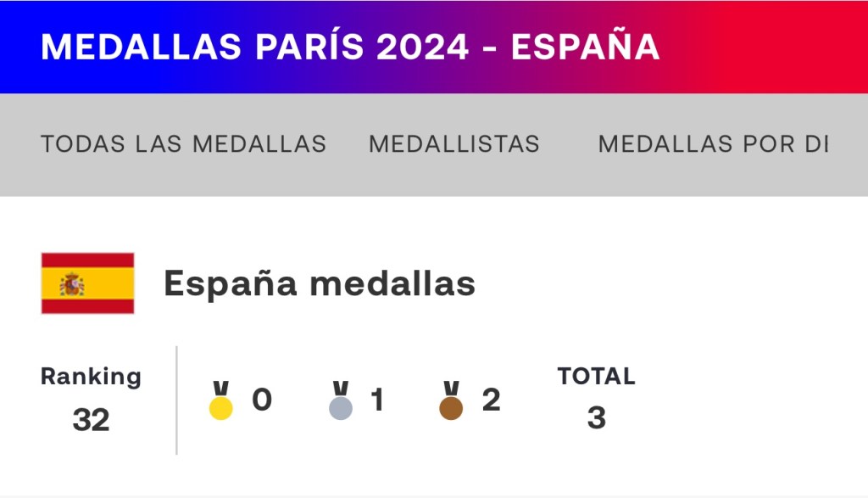The image size is (868, 498).
Task: Switch to the Medallistas tab
Action: tap(453, 144)
